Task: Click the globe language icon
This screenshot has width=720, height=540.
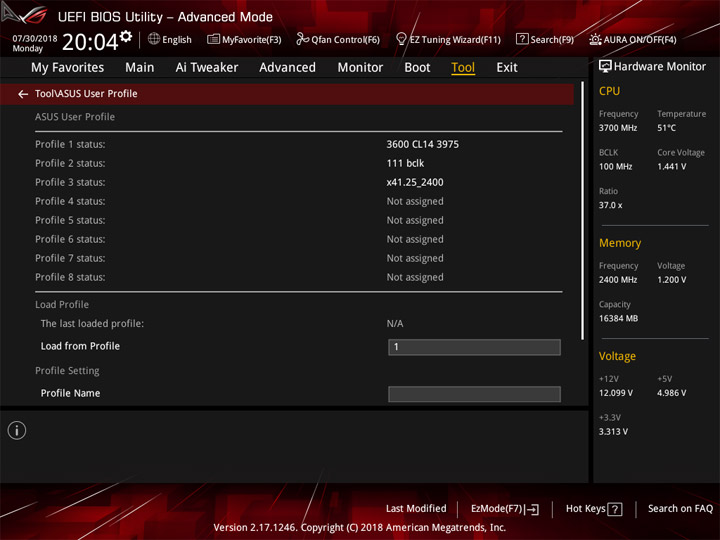Action: (x=154, y=39)
